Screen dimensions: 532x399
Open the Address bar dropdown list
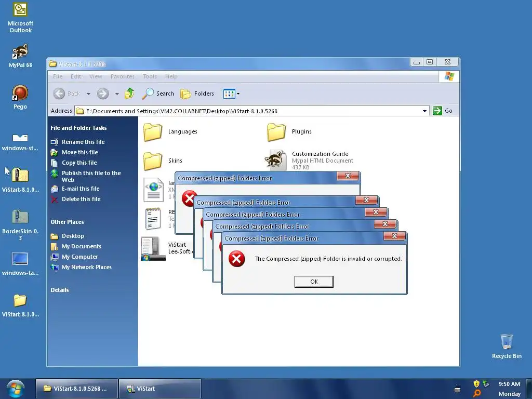click(424, 111)
